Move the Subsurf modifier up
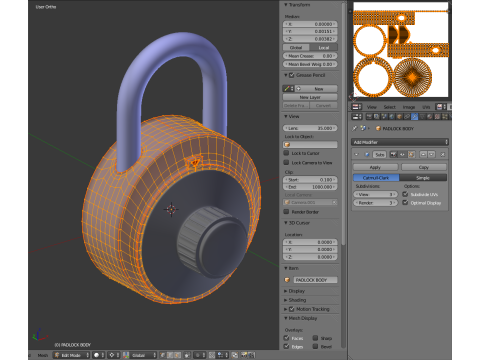The height and width of the screenshot is (360, 480). tap(423, 154)
